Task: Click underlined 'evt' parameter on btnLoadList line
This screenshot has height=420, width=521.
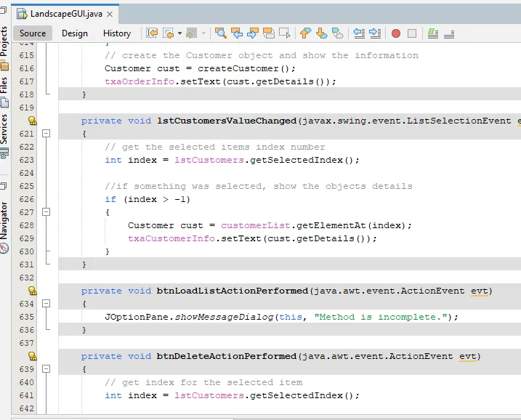Action: [x=479, y=291]
